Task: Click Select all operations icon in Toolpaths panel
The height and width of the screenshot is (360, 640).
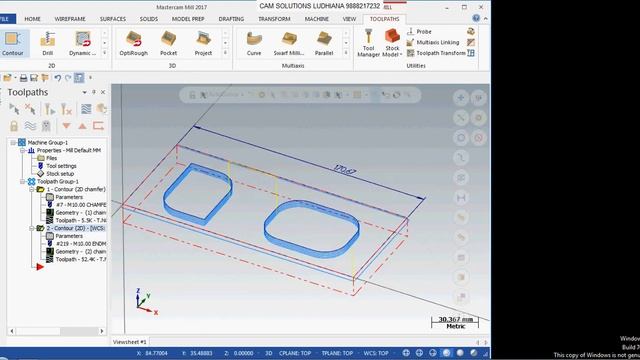Action: pos(14,109)
